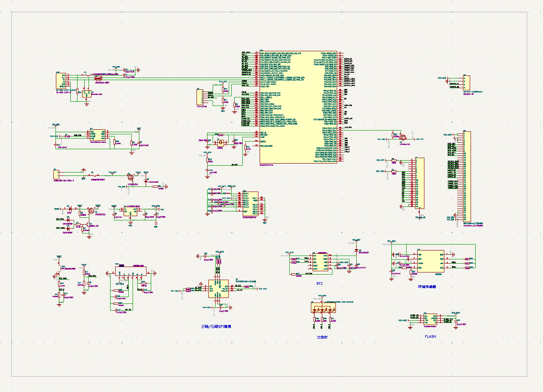This screenshot has width=543, height=392.
Task: Select the square accelerometer chip symbol
Action: [219, 289]
